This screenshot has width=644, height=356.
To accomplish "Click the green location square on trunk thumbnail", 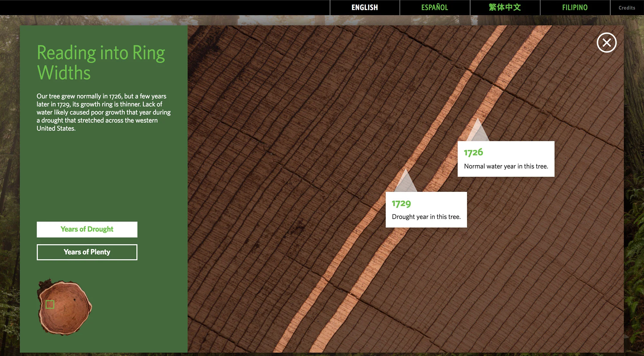I will pyautogui.click(x=50, y=304).
